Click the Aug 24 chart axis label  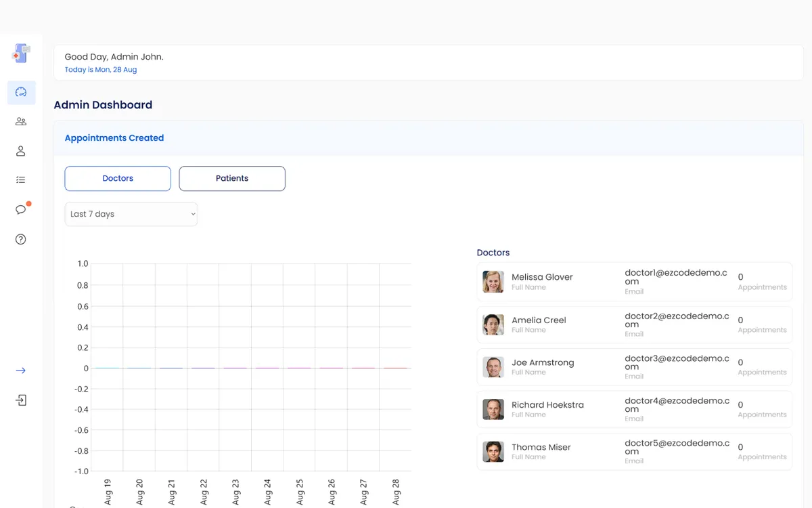pos(268,492)
